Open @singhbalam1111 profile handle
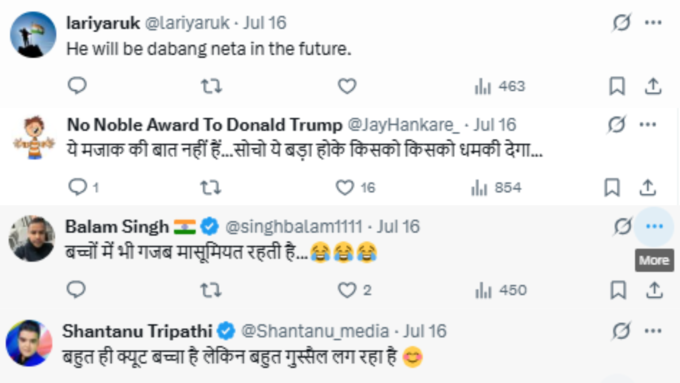 (294, 226)
